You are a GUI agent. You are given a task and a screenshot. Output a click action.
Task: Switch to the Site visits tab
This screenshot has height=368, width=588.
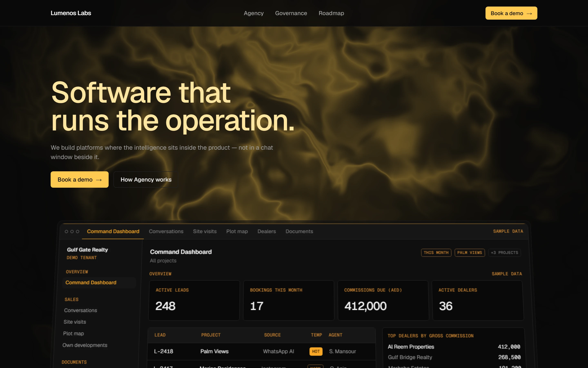click(x=205, y=231)
